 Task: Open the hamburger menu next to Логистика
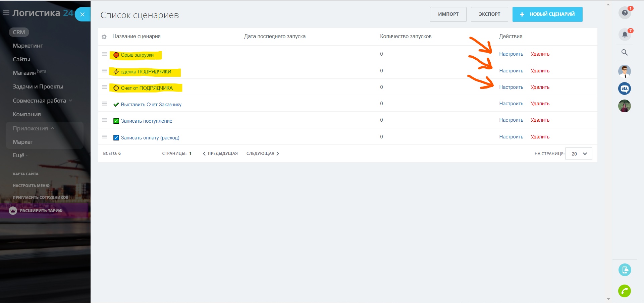[6, 13]
